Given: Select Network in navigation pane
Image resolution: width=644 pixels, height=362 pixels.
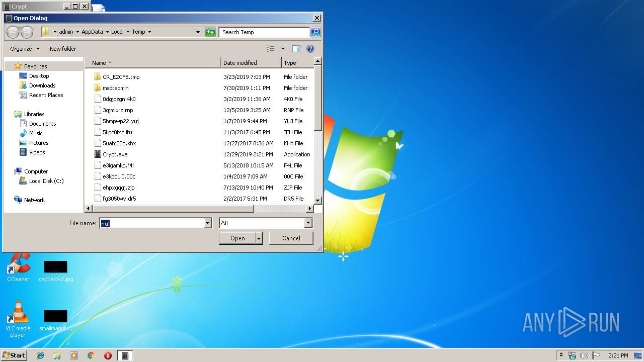Looking at the screenshot, I should (x=34, y=200).
